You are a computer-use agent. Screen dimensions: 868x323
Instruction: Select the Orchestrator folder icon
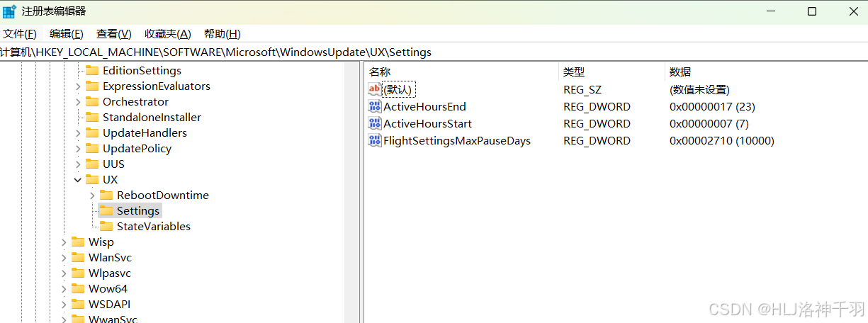pyautogui.click(x=92, y=102)
